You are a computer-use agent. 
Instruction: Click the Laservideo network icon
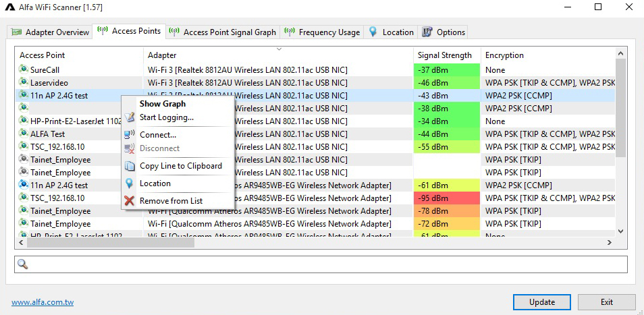click(x=24, y=82)
